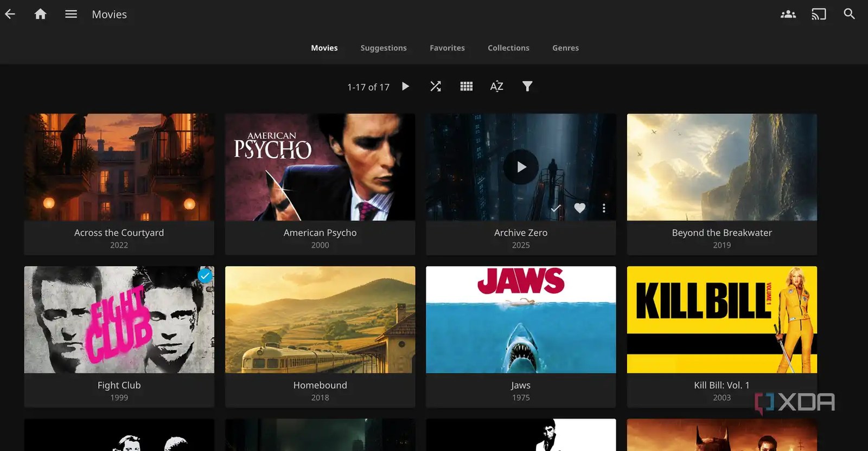
Task: Click the Kill Bill: Vol. 1 title
Action: point(722,385)
